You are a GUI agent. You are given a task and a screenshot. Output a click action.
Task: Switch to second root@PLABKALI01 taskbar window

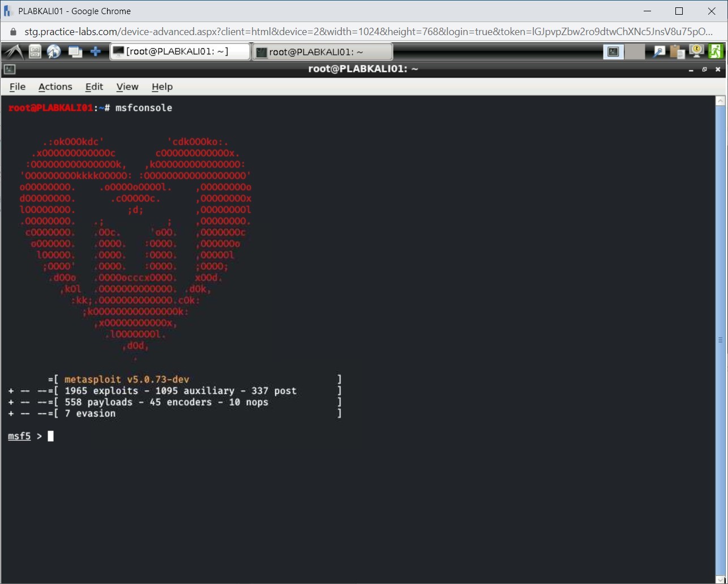(322, 52)
